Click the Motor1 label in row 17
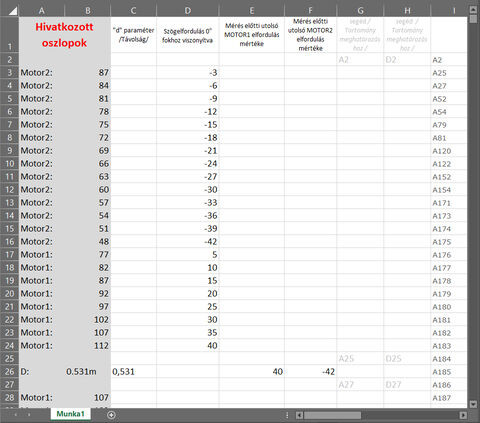The height and width of the screenshot is (423, 480). (x=42, y=255)
